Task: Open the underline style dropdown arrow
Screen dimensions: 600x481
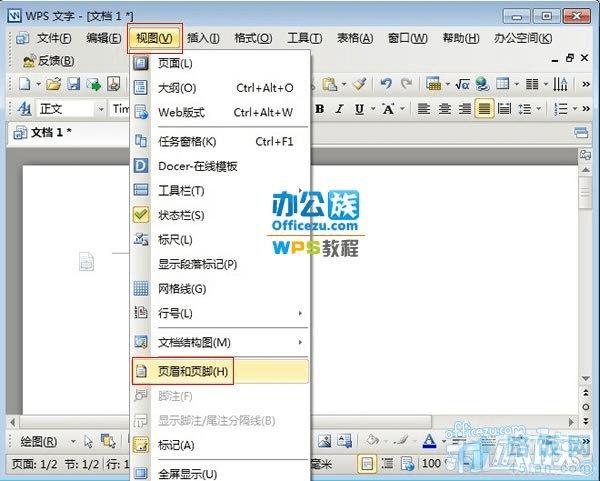Action: tap(373, 109)
